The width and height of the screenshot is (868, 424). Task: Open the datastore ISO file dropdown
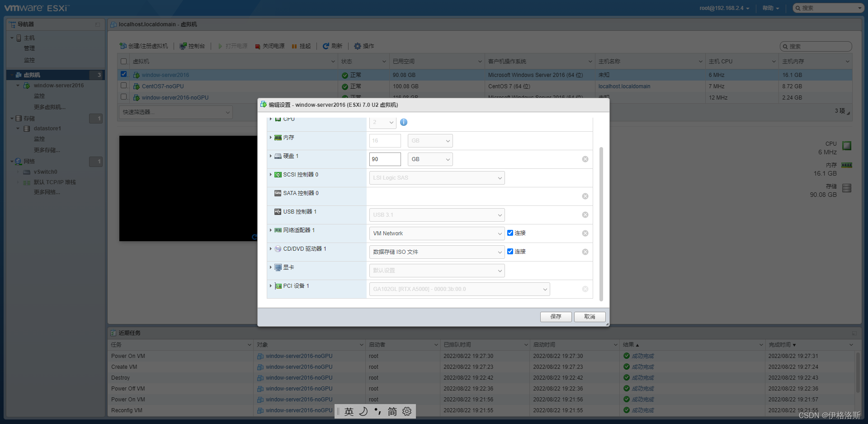[437, 252]
